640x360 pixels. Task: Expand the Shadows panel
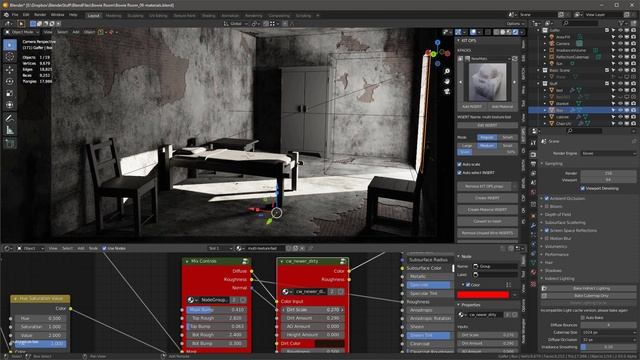pos(553,271)
